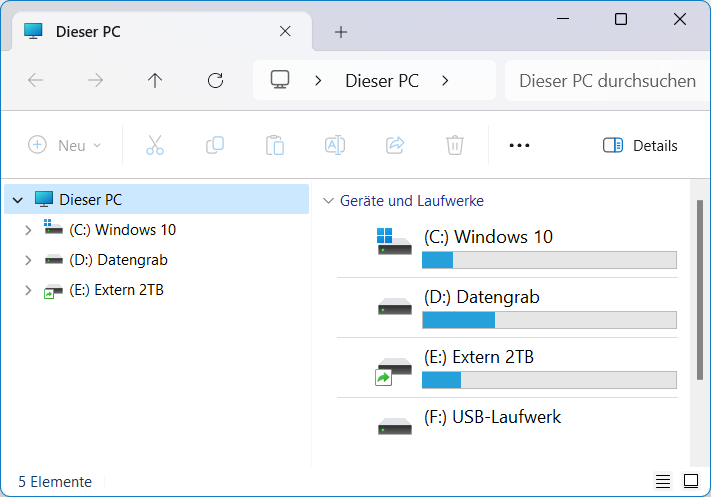Viewport: 711px width, 497px height.
Task: Click the Delete trash can icon
Action: tap(454, 145)
